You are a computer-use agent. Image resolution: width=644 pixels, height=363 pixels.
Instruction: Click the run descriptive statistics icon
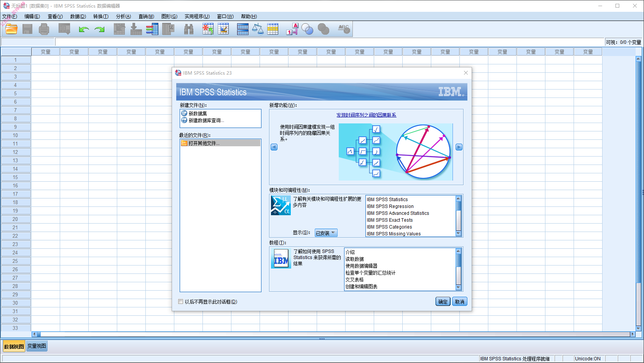(x=168, y=29)
